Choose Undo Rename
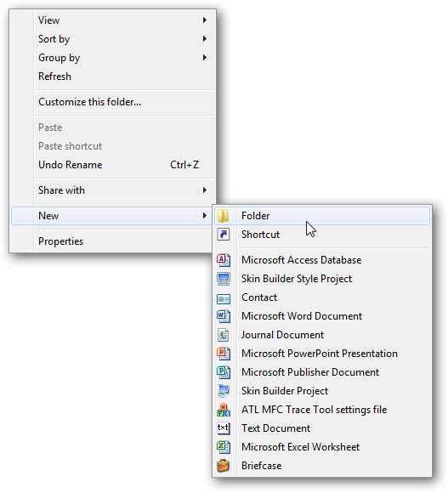Viewport: 448px width, 493px height. click(x=113, y=165)
